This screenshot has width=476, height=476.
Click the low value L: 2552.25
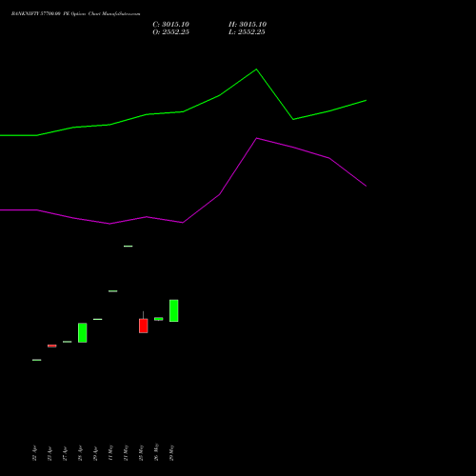247,32
